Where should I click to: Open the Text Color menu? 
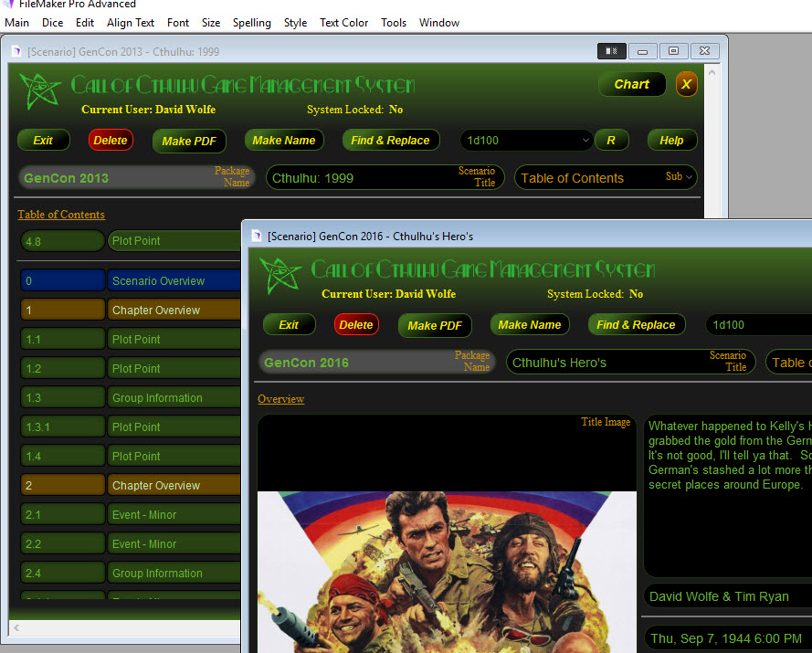click(x=343, y=23)
